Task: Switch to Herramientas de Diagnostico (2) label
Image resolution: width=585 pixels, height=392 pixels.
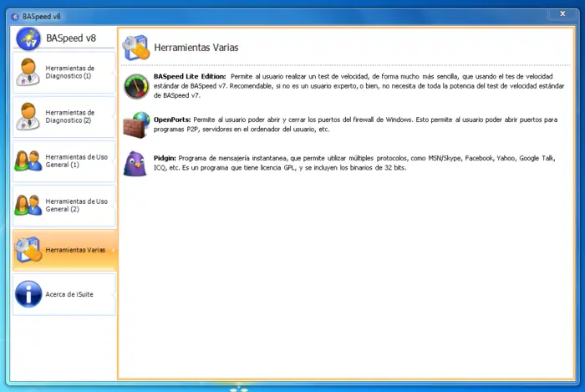Action: (x=69, y=116)
